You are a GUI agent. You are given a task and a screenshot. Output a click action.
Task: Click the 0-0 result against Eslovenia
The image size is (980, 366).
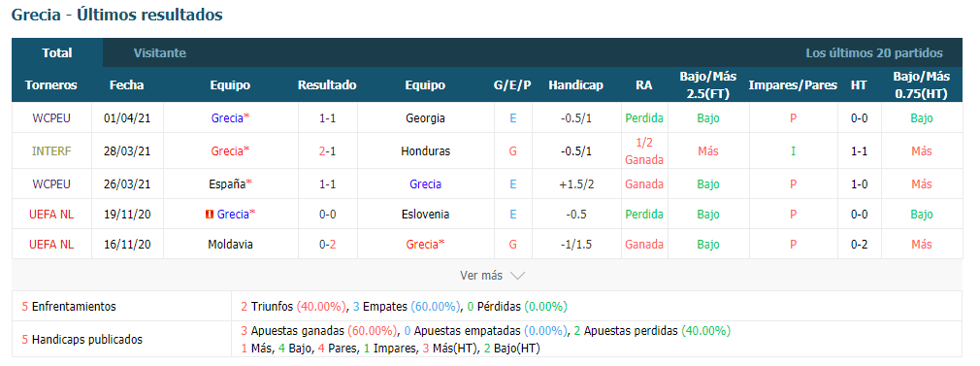327,214
